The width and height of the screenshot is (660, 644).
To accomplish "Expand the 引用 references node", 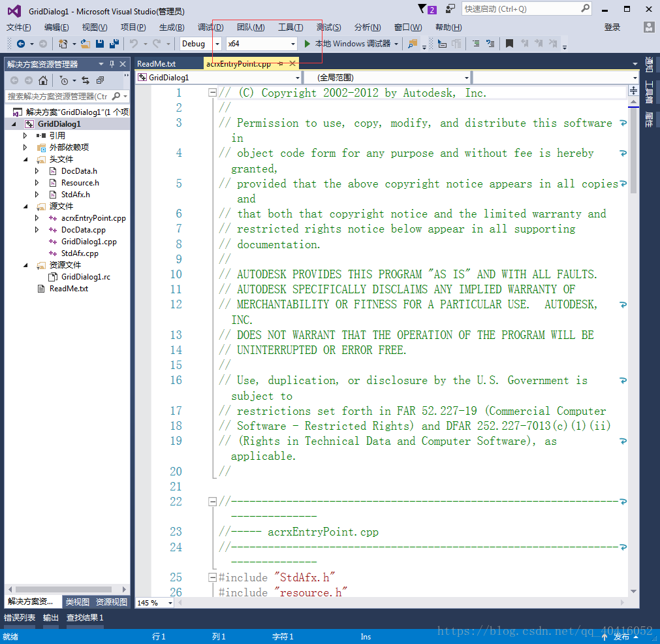I will 25,136.
